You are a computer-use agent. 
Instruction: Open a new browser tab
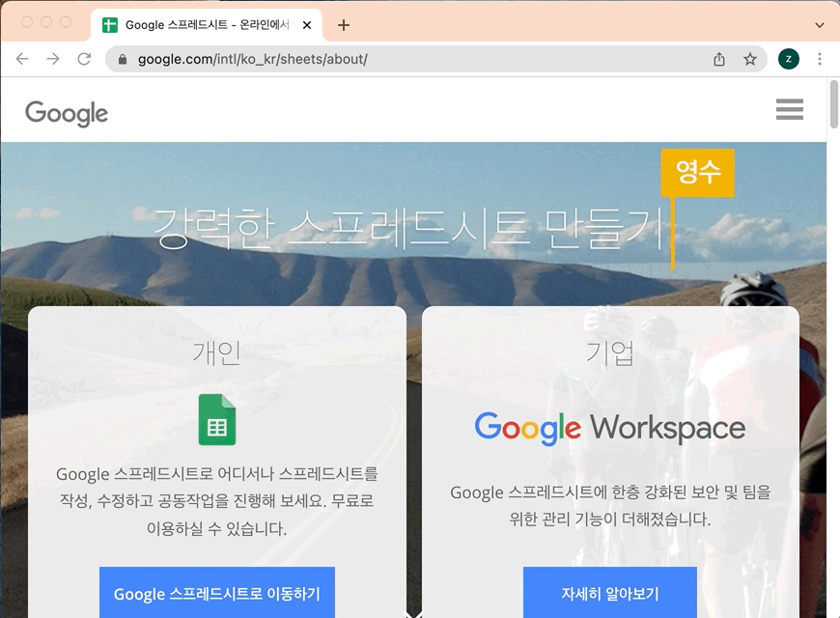(344, 25)
